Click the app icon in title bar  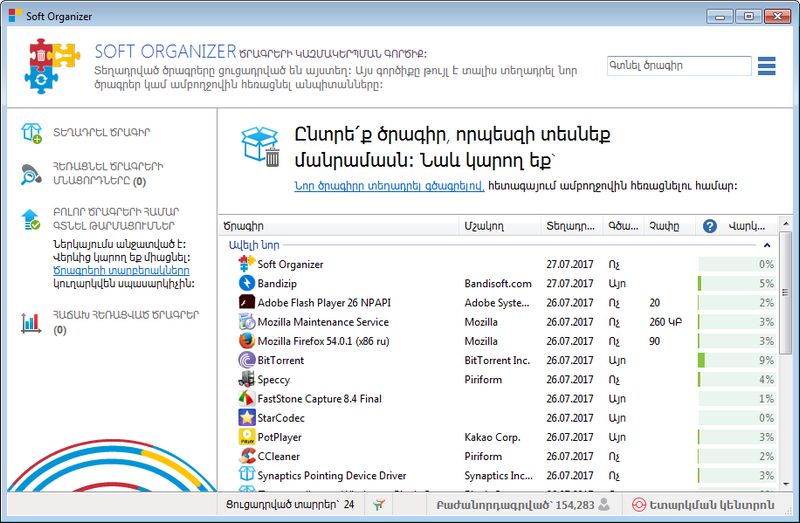[15, 16]
